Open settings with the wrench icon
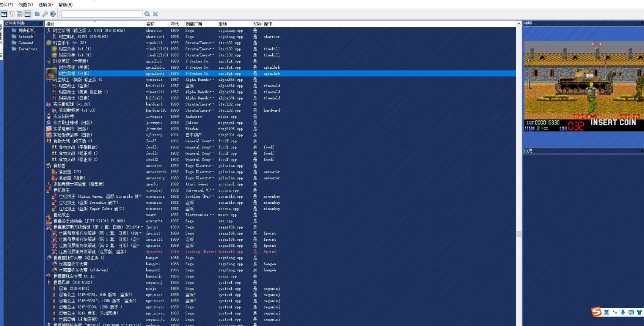Viewport: 644px width, 326px height. [45, 14]
